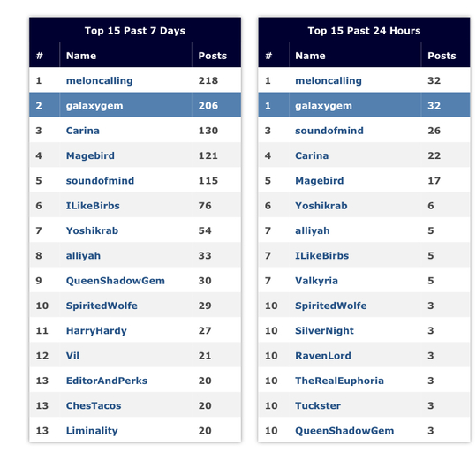View EditorAndPerks profile
The width and height of the screenshot is (476, 468).
tap(107, 381)
